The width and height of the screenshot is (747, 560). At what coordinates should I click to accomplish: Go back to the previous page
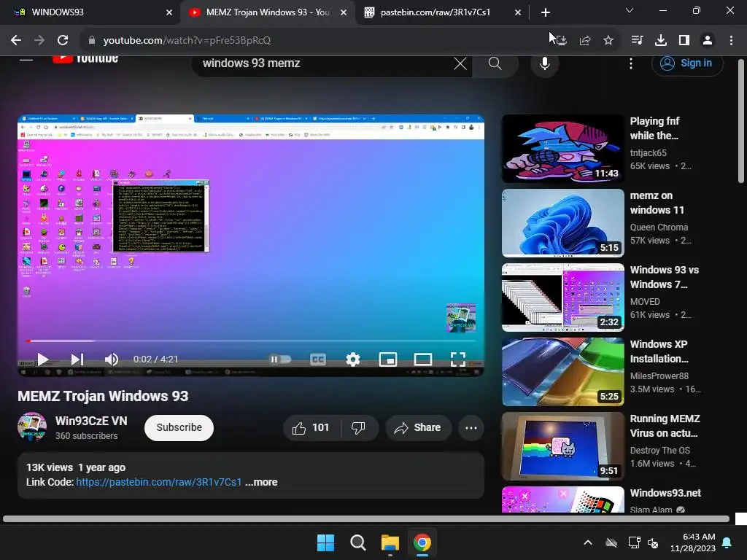click(16, 41)
